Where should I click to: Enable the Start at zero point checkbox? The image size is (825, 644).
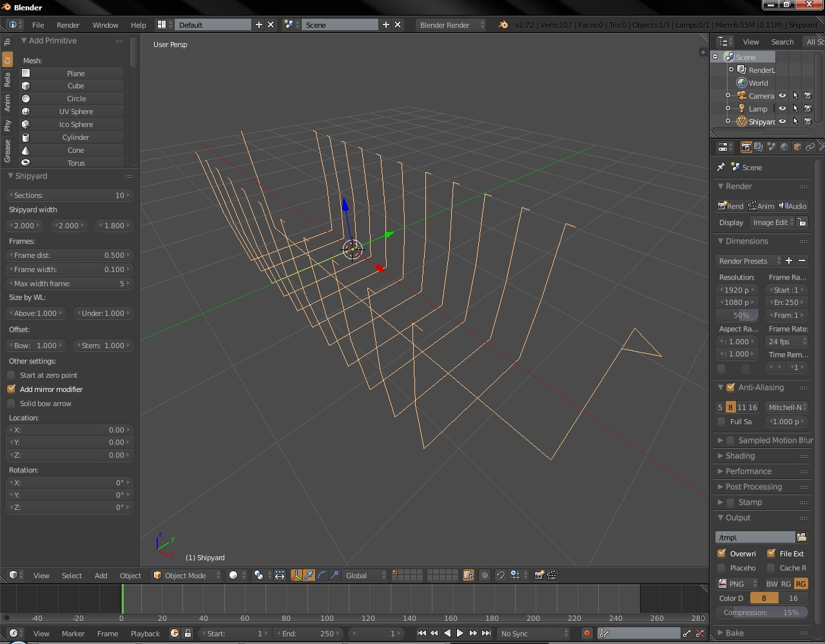click(11, 375)
